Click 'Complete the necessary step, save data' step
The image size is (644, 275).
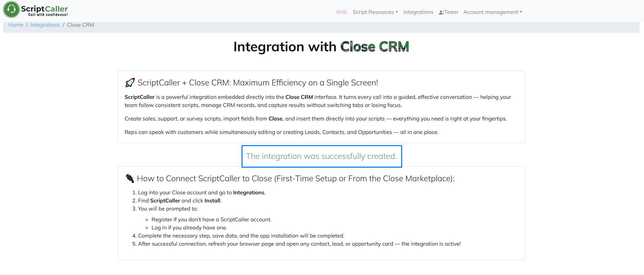point(241,236)
